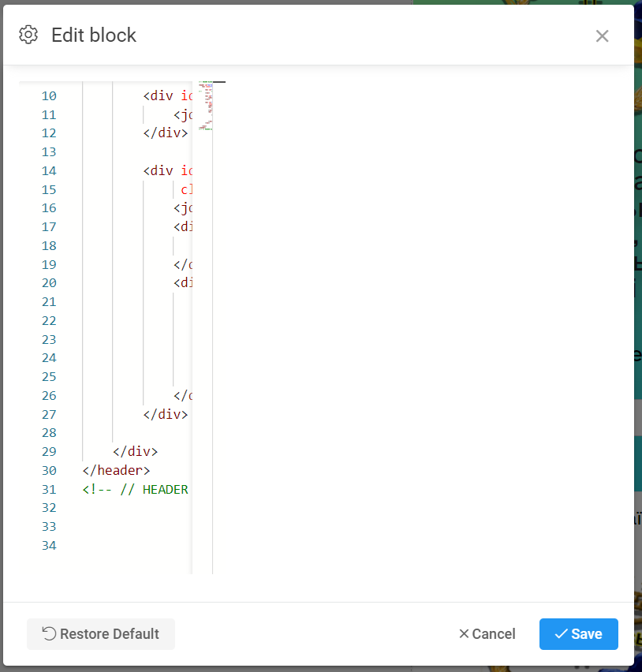The image size is (642, 672).
Task: Click the code minimap preview
Action: [x=207, y=106]
